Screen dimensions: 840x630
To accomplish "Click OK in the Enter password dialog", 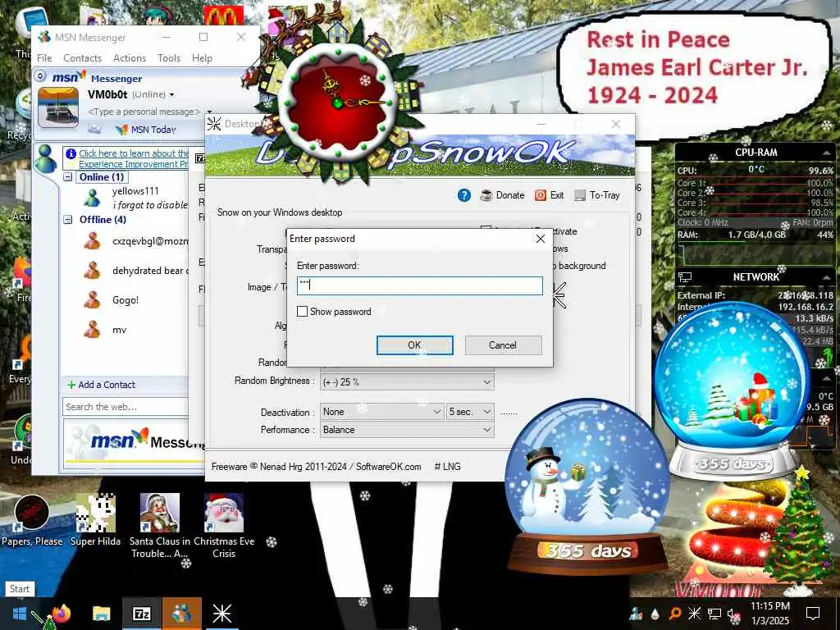I will [x=414, y=345].
